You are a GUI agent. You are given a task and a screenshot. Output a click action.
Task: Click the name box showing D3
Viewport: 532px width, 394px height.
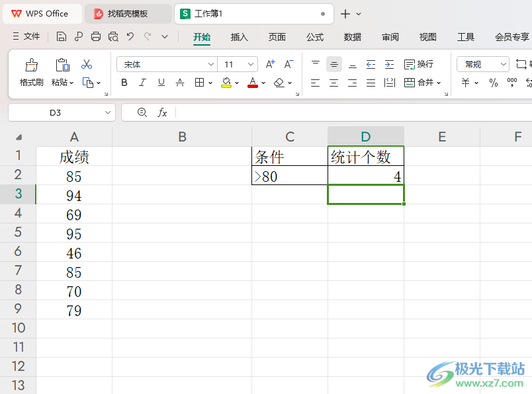(x=62, y=112)
